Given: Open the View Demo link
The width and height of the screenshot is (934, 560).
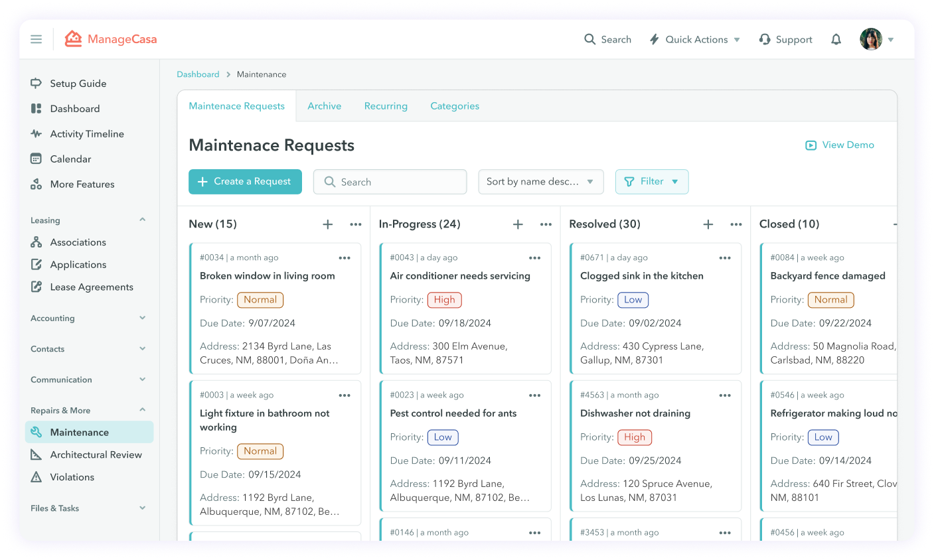Looking at the screenshot, I should 839,145.
